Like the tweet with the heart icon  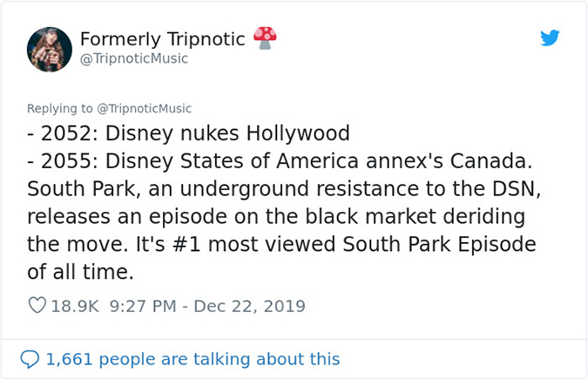click(37, 306)
